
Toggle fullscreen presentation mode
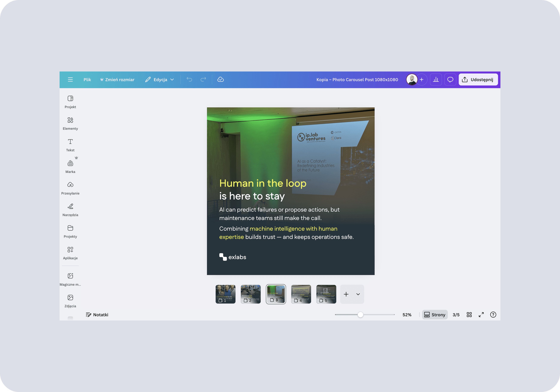click(x=481, y=315)
